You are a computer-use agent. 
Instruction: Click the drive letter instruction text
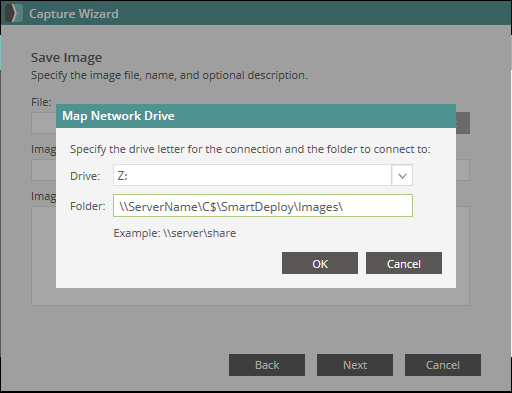[250, 149]
